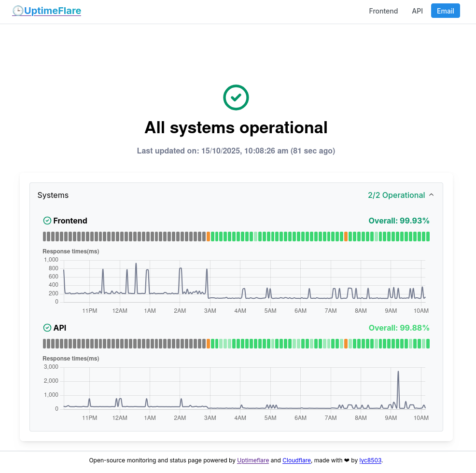Click the Frontend Overall 99.93% uptime label

click(x=399, y=221)
